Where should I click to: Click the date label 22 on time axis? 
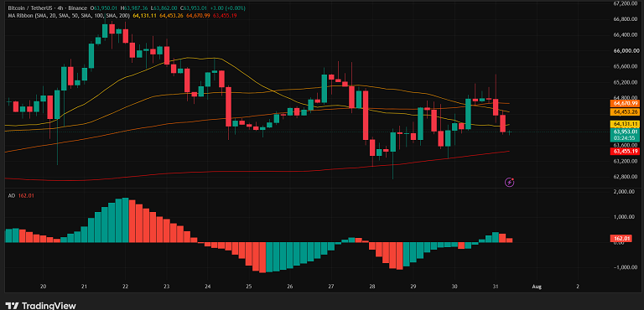[x=126, y=287]
